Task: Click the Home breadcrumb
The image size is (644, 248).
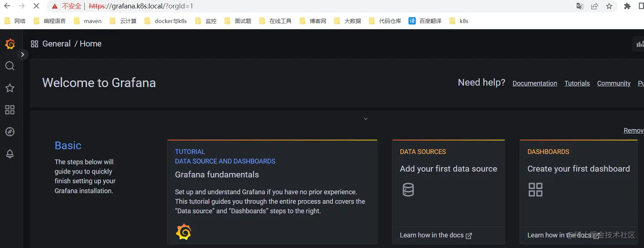Action: (x=91, y=44)
